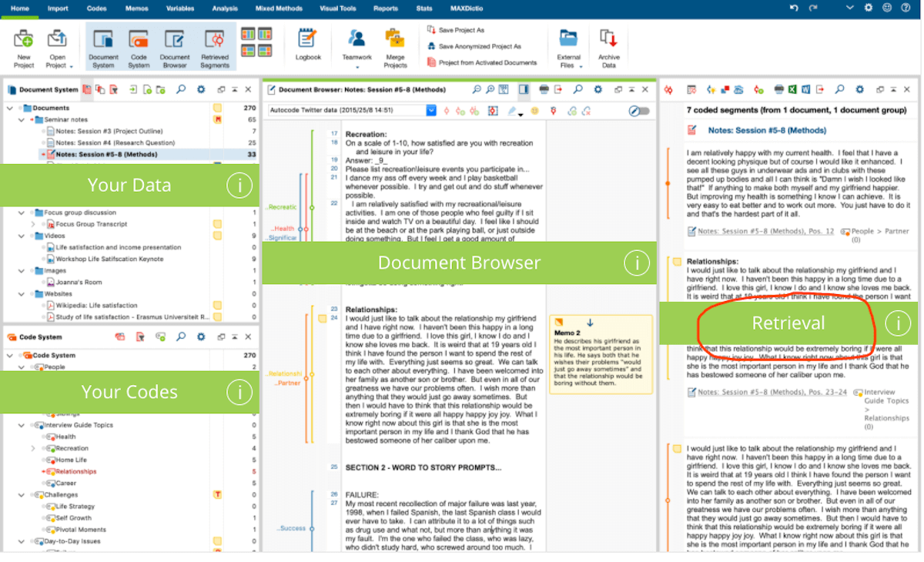Screen dimensions: 924x562
Task: Click the Success coding stripe label
Action: point(292,528)
